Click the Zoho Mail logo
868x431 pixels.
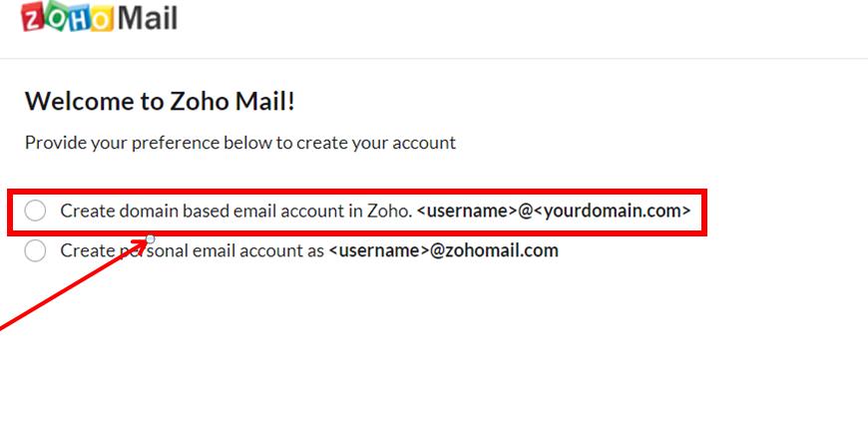coord(99,17)
